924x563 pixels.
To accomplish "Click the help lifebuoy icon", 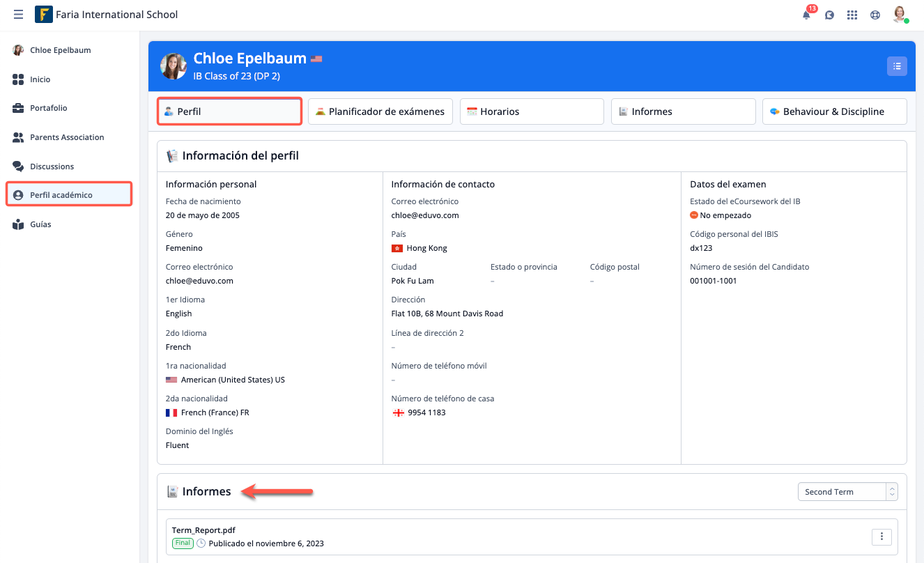I will pyautogui.click(x=875, y=15).
